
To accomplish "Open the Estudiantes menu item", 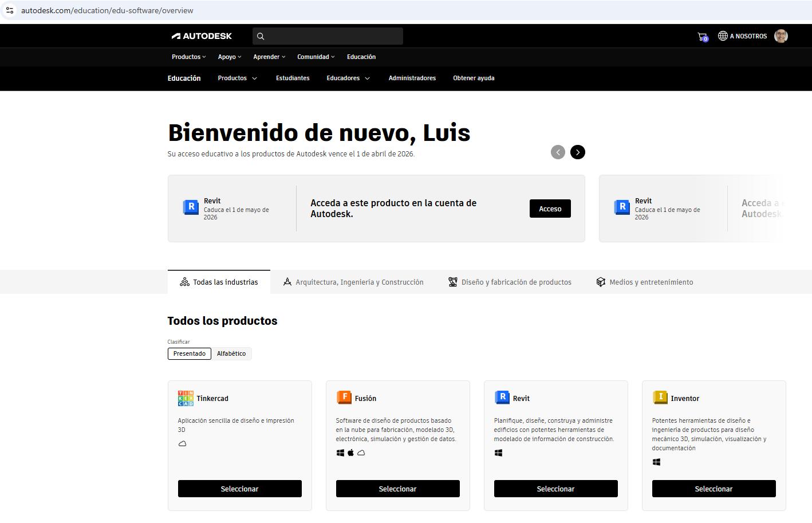I will pyautogui.click(x=293, y=78).
